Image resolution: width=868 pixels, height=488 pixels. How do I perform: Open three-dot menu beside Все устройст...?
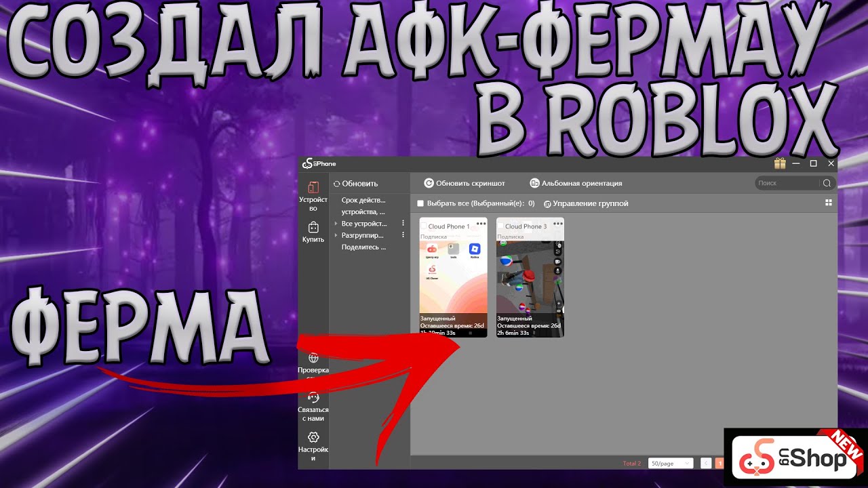(x=403, y=223)
